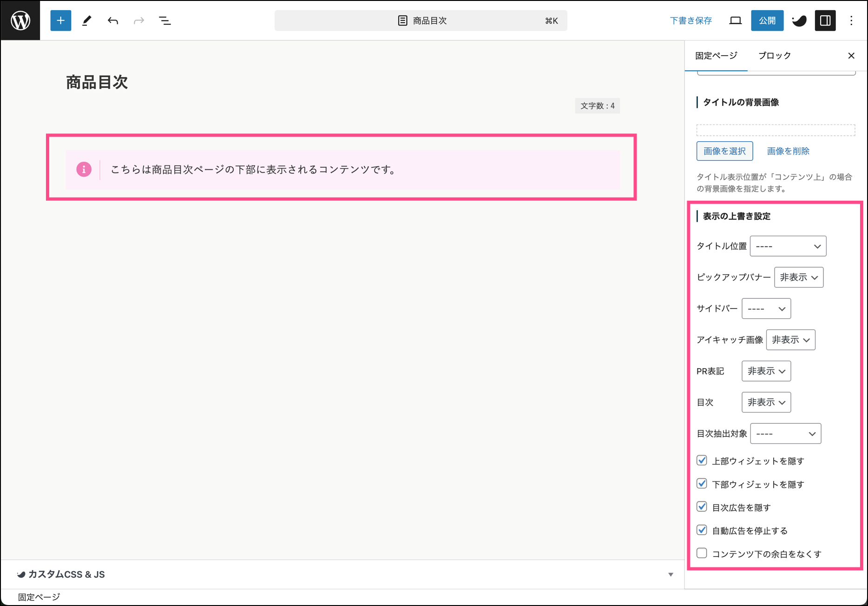Open the document overview list icon
The height and width of the screenshot is (606, 868).
tap(164, 20)
